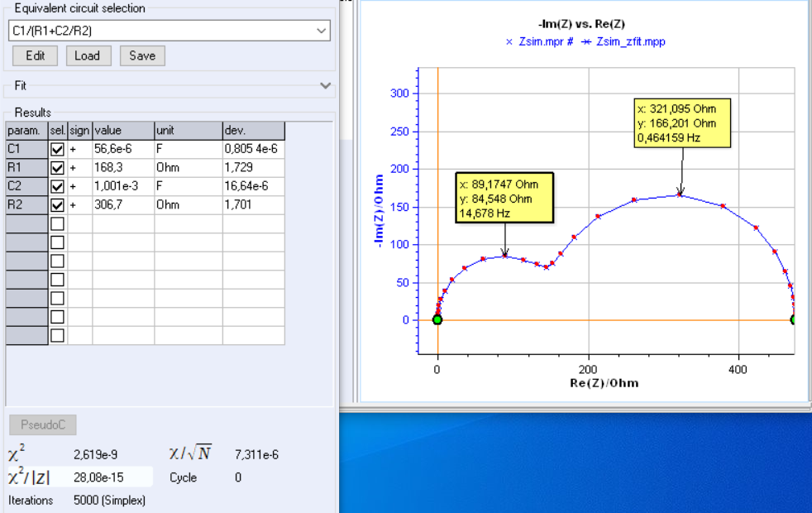Uncheck the C2 parameter checkbox
This screenshot has width=812, height=513.
click(x=58, y=186)
